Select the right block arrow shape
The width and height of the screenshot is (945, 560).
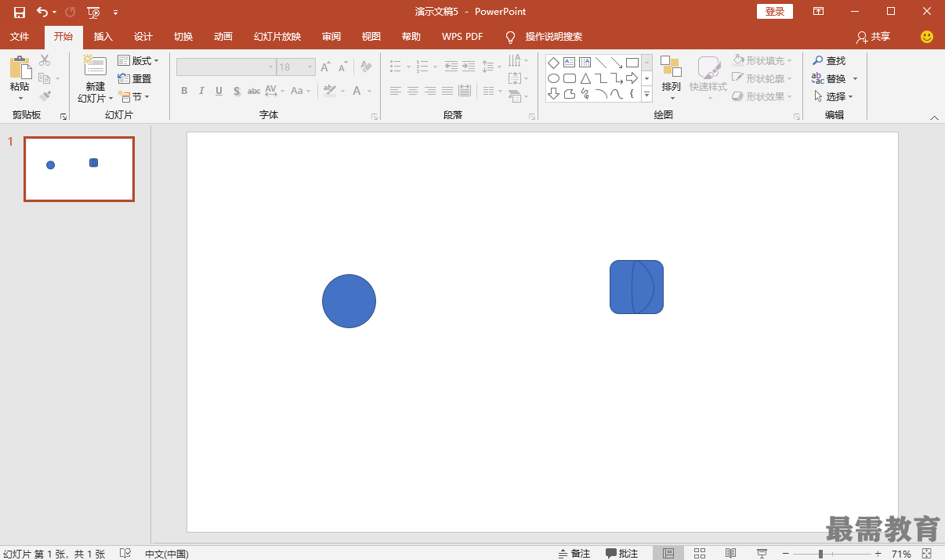click(632, 78)
